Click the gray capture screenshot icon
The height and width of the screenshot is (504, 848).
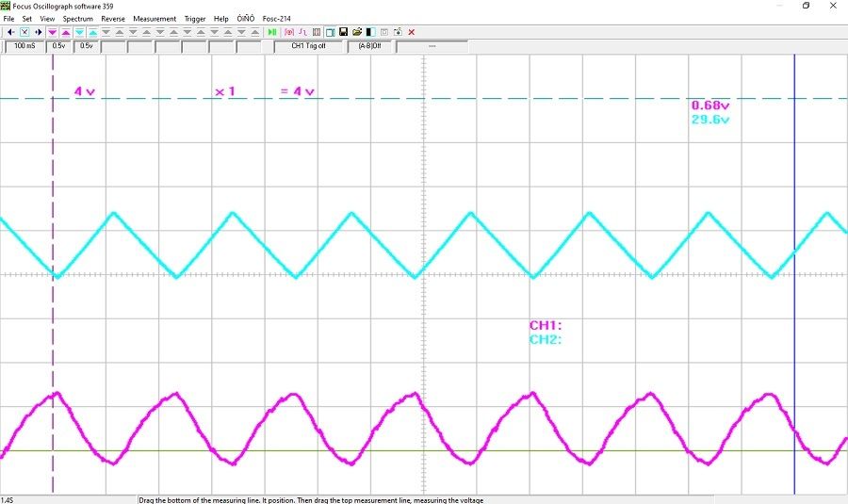click(x=398, y=32)
